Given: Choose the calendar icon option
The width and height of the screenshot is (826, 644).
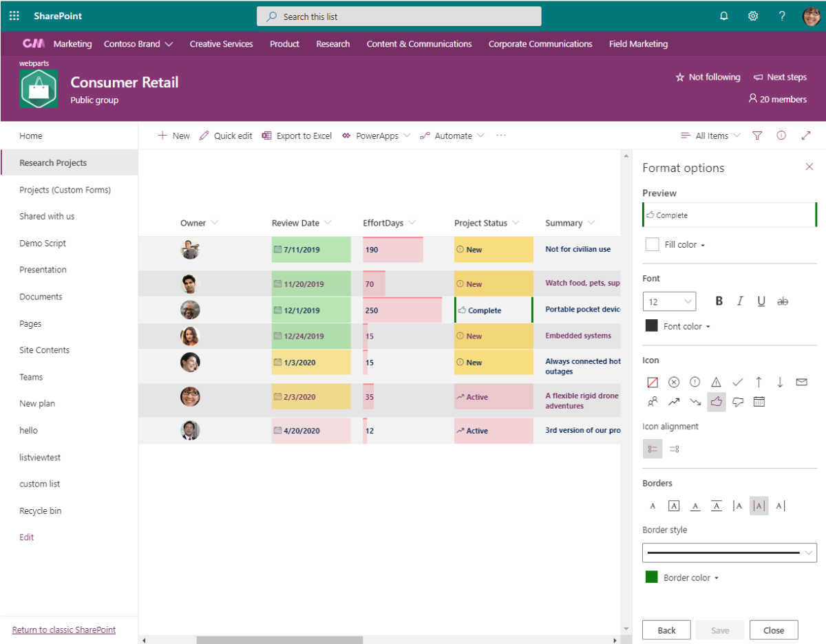Looking at the screenshot, I should click(759, 402).
